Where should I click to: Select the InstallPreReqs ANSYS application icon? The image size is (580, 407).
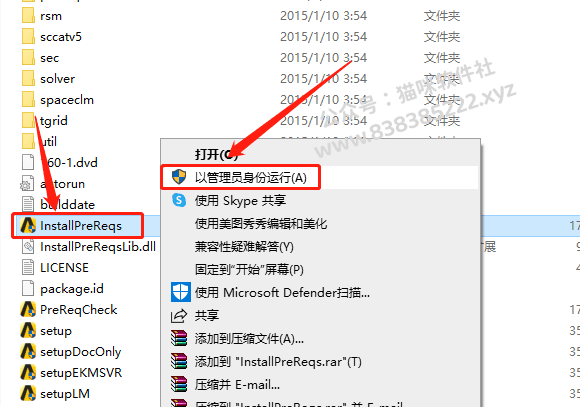coord(28,225)
